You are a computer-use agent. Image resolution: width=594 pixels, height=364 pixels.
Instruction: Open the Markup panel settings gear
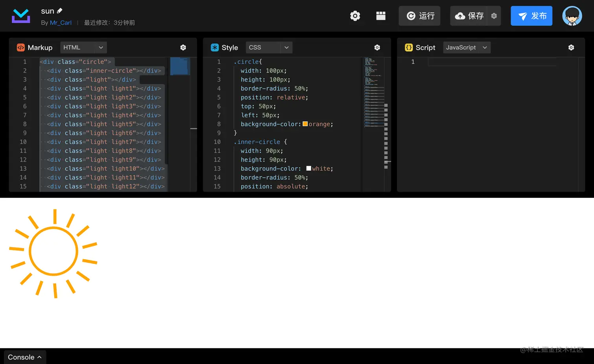pos(183,47)
